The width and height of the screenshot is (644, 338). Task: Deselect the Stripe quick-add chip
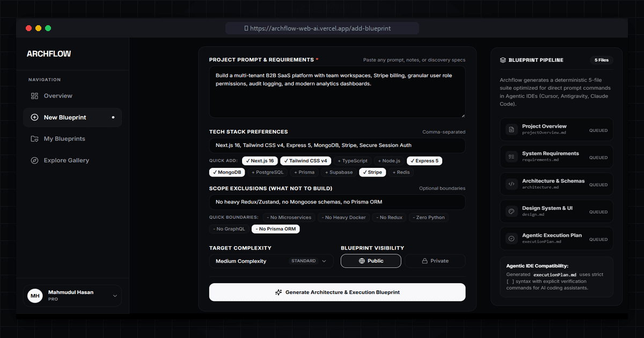(x=373, y=172)
